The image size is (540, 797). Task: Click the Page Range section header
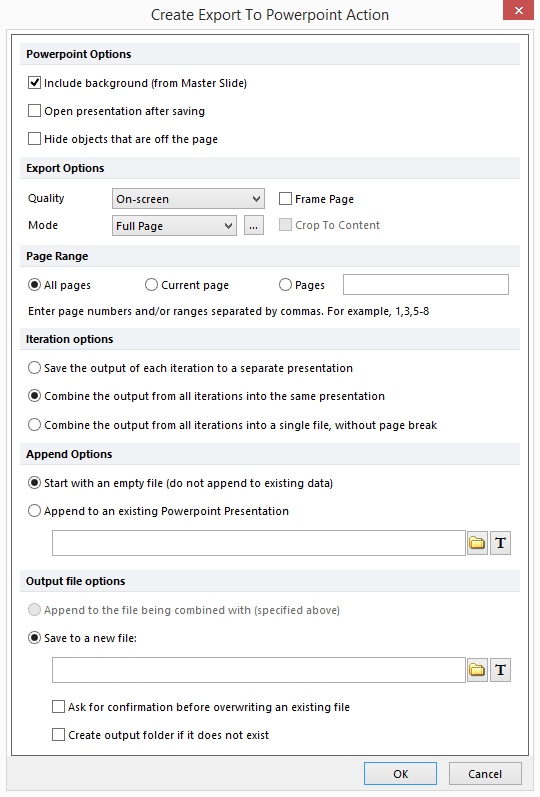[270, 256]
